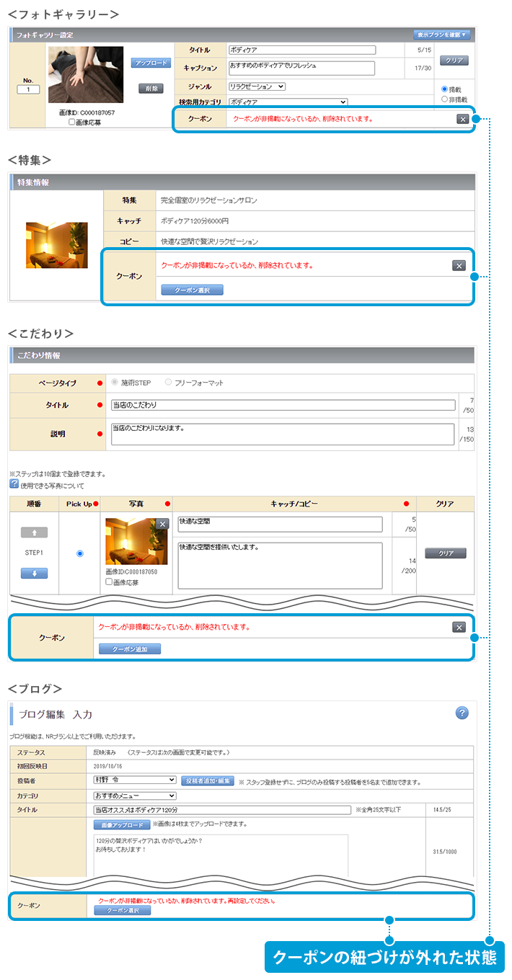
Task: Remove the STEP1 photo with its X icon
Action: [x=162, y=524]
